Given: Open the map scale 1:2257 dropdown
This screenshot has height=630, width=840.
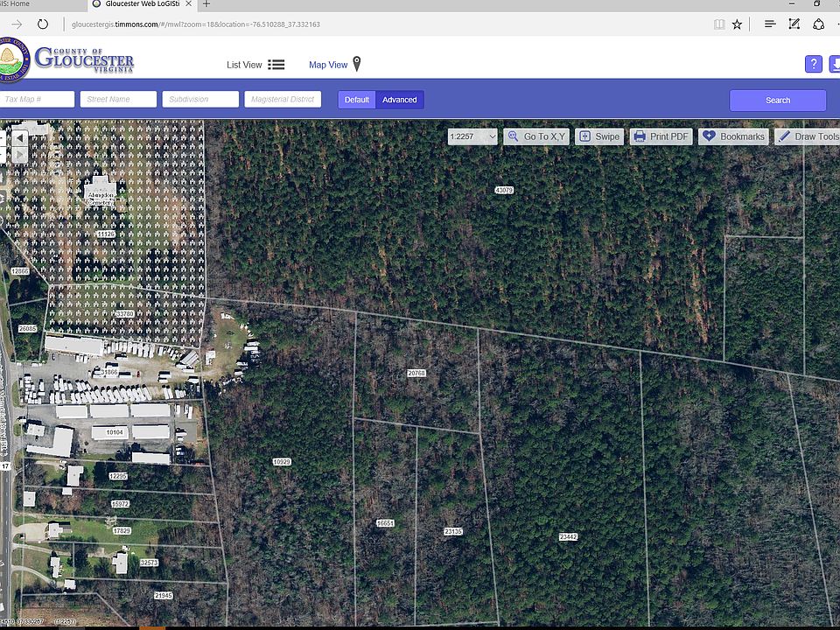Looking at the screenshot, I should (473, 136).
